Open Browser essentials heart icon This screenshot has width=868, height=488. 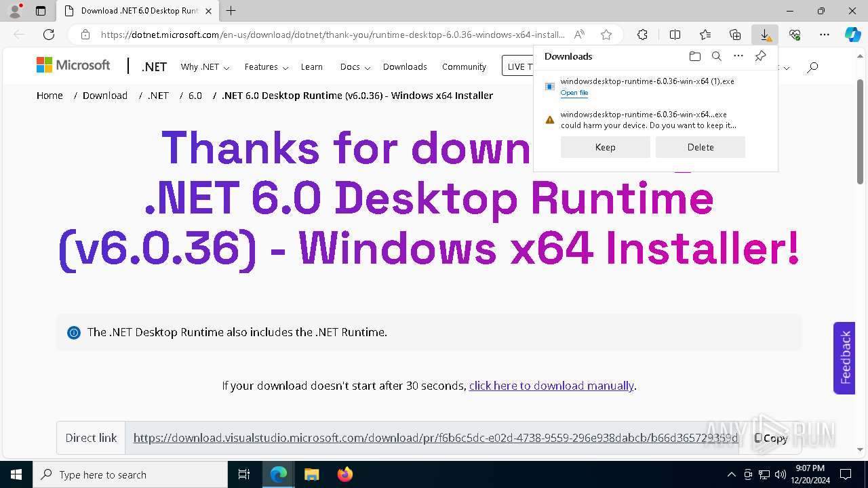(795, 35)
